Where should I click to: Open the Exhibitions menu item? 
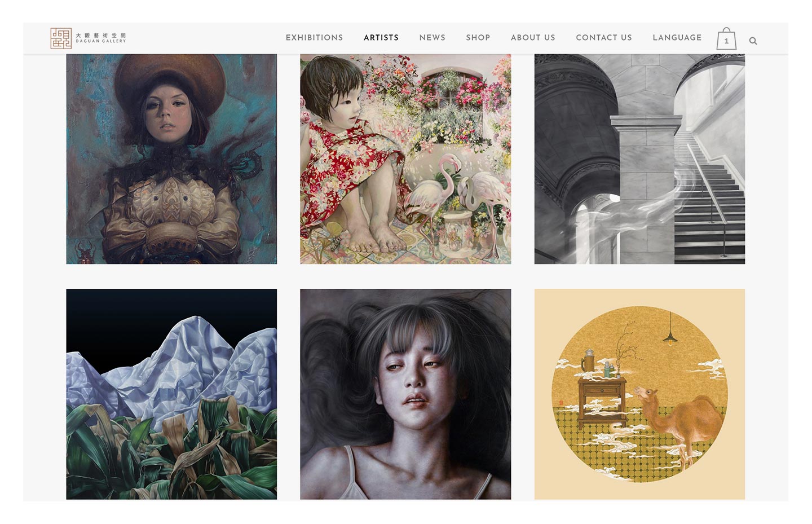314,38
